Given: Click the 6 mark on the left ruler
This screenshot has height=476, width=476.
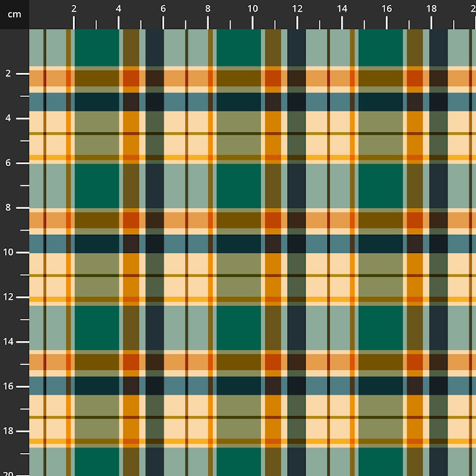Looking at the screenshot, I should pyautogui.click(x=9, y=163).
